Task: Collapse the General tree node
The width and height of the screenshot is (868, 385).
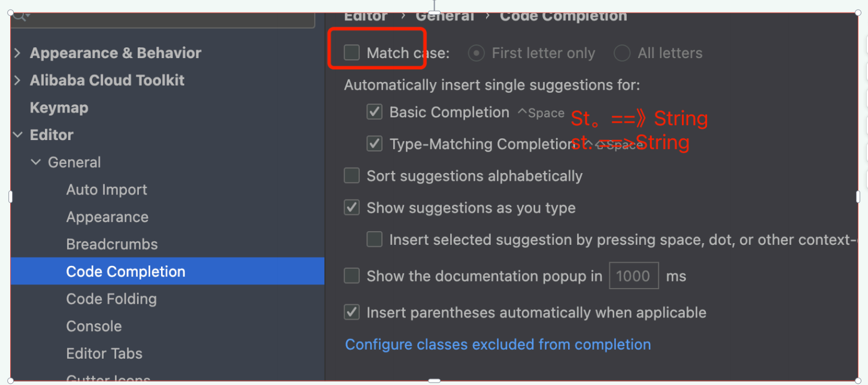Action: 37,162
